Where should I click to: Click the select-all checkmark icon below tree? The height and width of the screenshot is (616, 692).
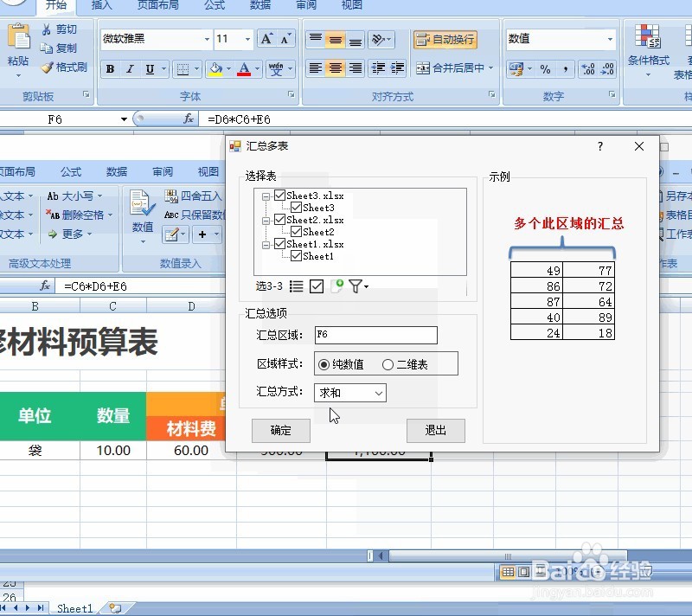317,286
